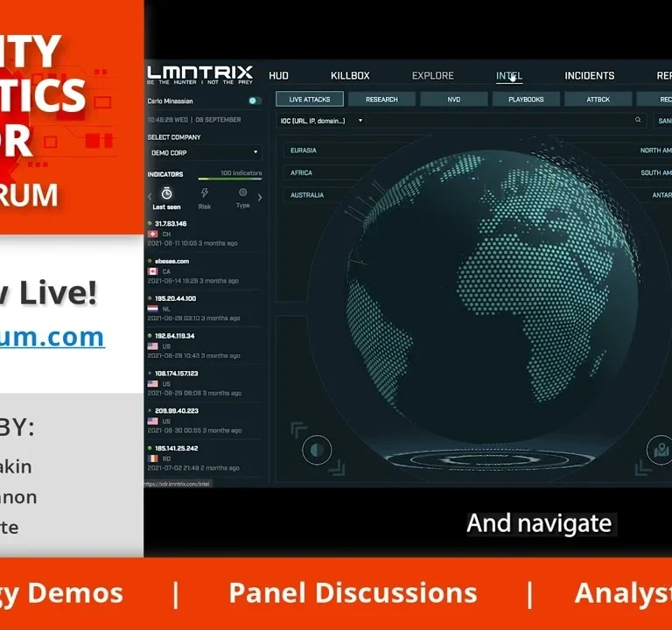Screen dimensions: 672x630
Task: Click the Switzerland flag icon for CH
Action: (152, 234)
